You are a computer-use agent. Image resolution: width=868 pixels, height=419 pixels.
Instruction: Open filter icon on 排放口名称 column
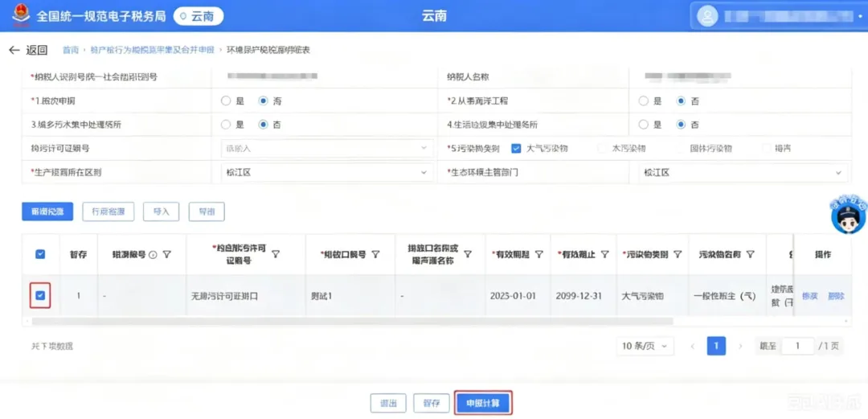click(467, 254)
